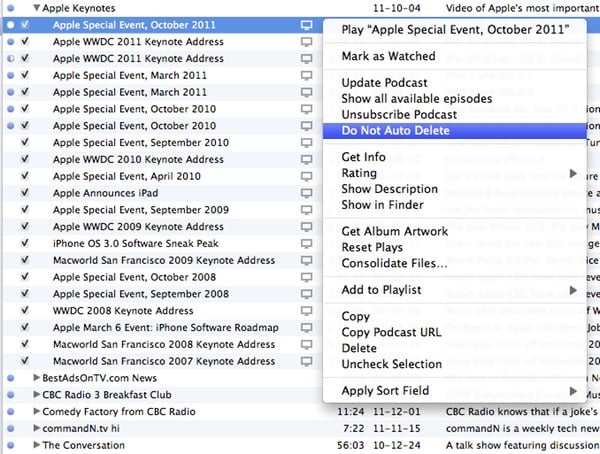Click video icon for Apple Special Event, September 2009

click(307, 210)
